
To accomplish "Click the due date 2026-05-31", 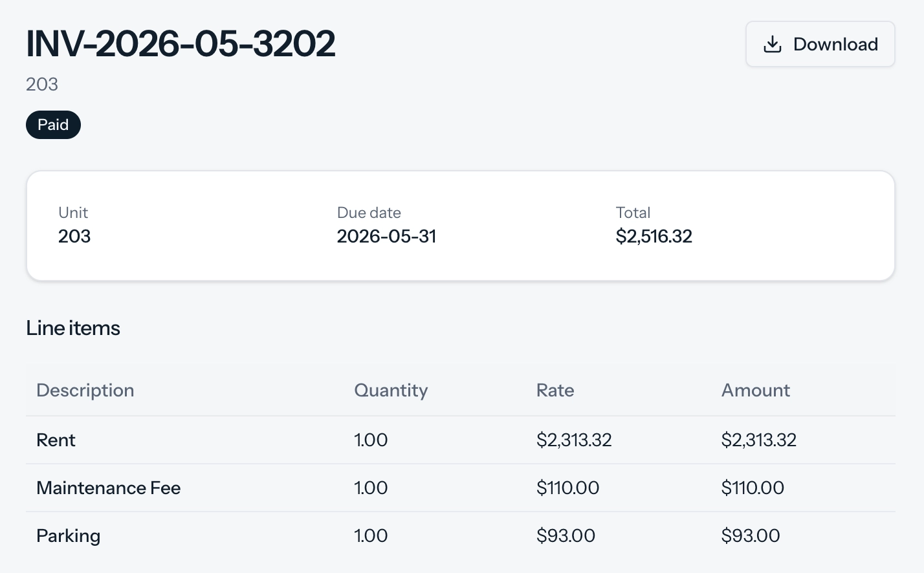I will click(x=386, y=236).
